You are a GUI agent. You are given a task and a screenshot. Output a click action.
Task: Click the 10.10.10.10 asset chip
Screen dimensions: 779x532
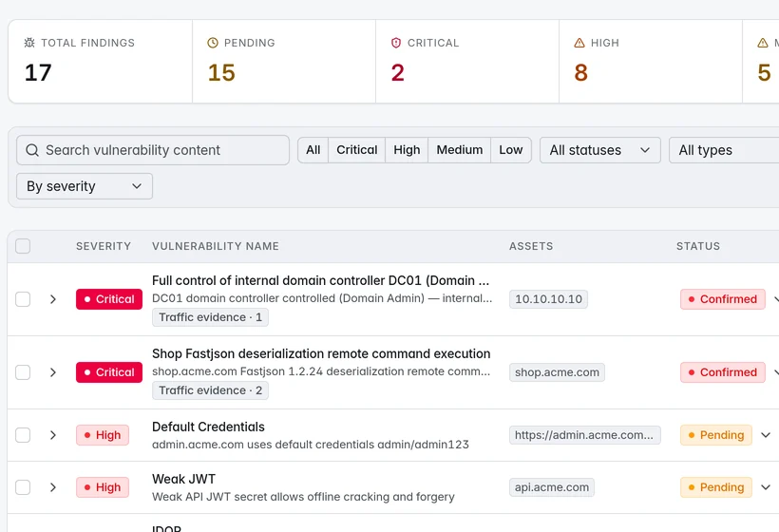tap(548, 299)
